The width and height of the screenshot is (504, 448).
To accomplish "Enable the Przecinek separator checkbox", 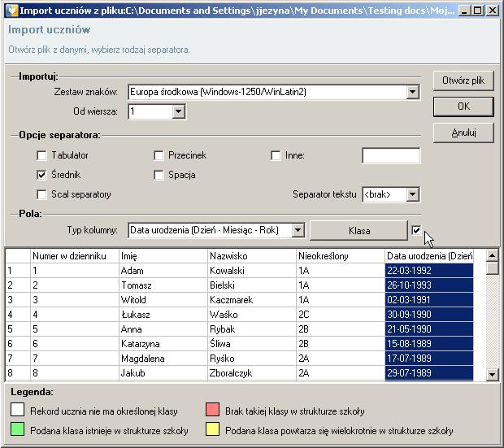I will pos(159,155).
